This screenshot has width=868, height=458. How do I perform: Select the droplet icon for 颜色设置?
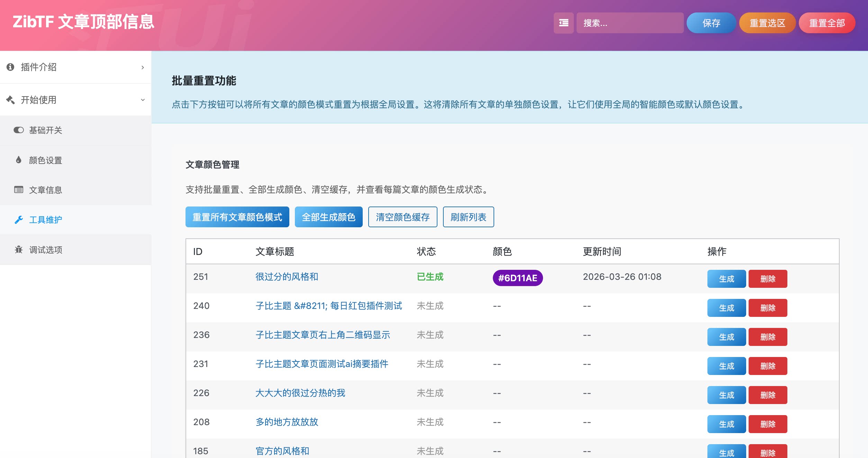(19, 160)
